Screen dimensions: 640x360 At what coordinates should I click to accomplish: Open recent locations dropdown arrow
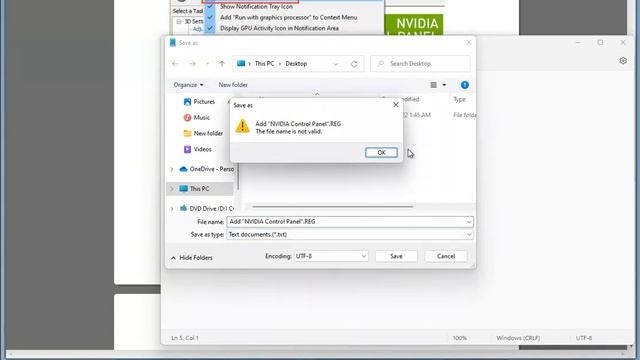click(207, 64)
